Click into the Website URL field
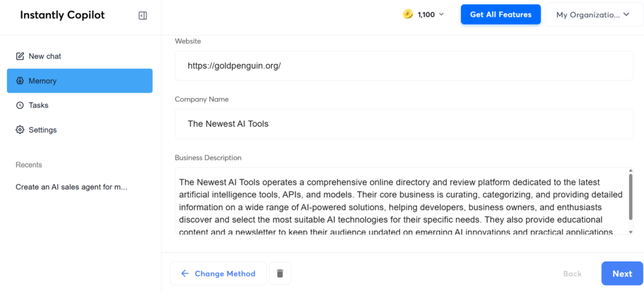This screenshot has height=293, width=644. (x=404, y=65)
